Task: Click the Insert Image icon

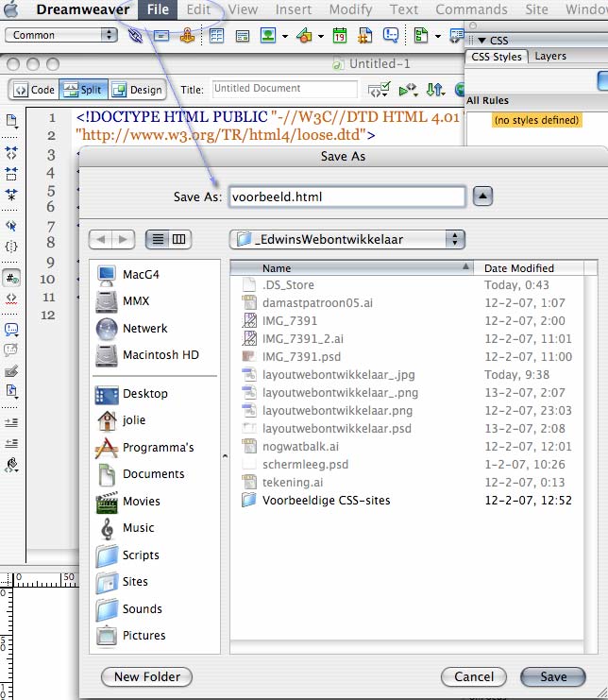Action: [268, 35]
